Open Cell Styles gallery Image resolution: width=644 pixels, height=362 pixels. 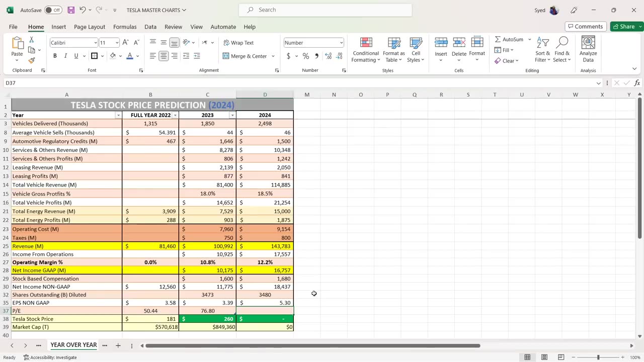(x=416, y=50)
